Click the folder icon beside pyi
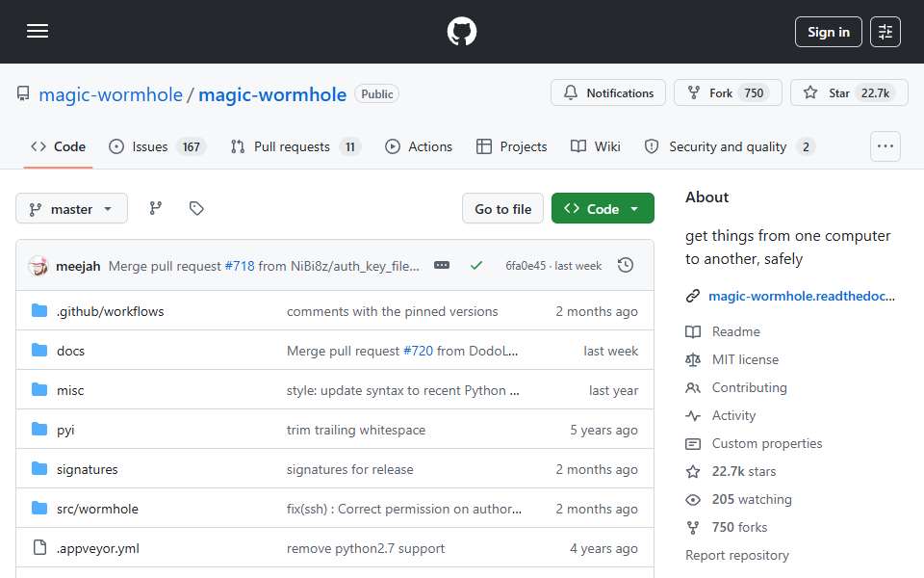This screenshot has height=578, width=924. (x=39, y=430)
